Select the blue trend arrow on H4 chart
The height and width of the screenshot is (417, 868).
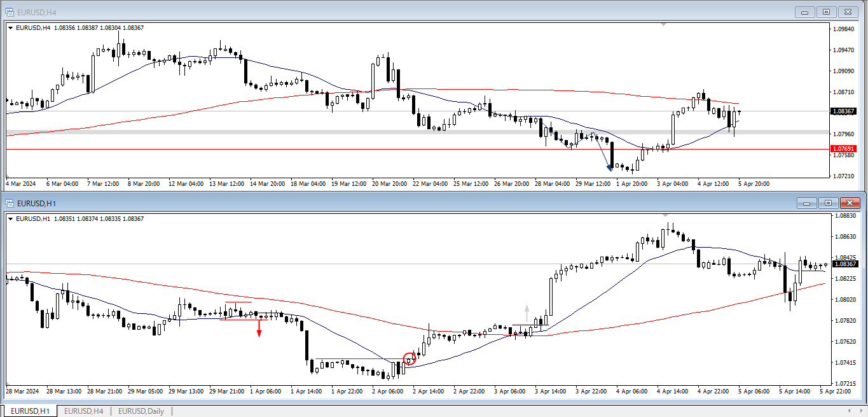coord(602,153)
